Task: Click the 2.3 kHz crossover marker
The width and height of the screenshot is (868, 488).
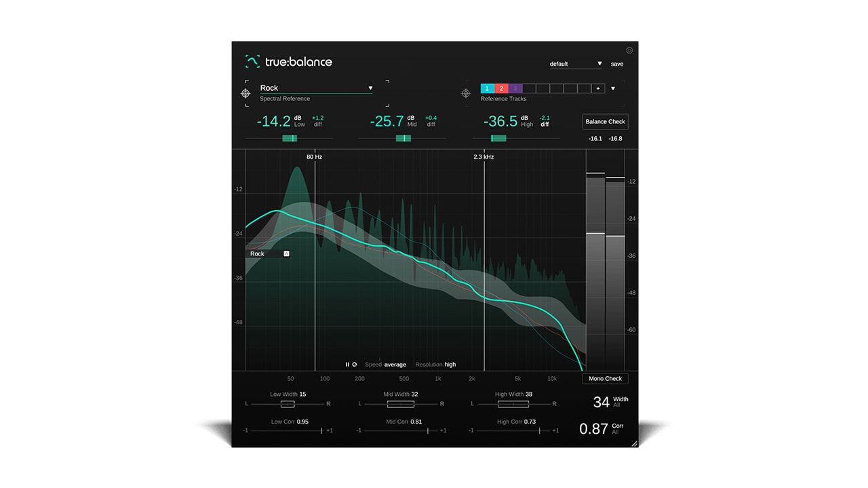Action: pyautogui.click(x=484, y=157)
